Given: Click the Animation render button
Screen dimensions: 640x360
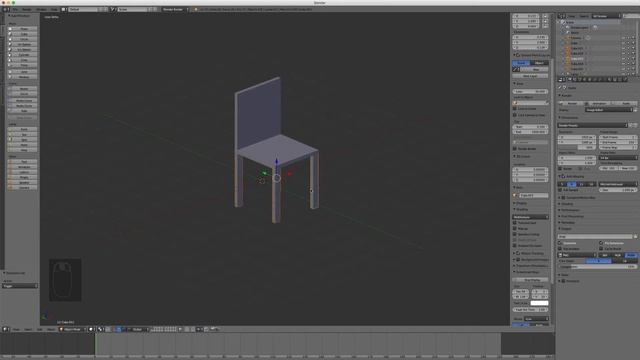Looking at the screenshot, I should tap(597, 104).
